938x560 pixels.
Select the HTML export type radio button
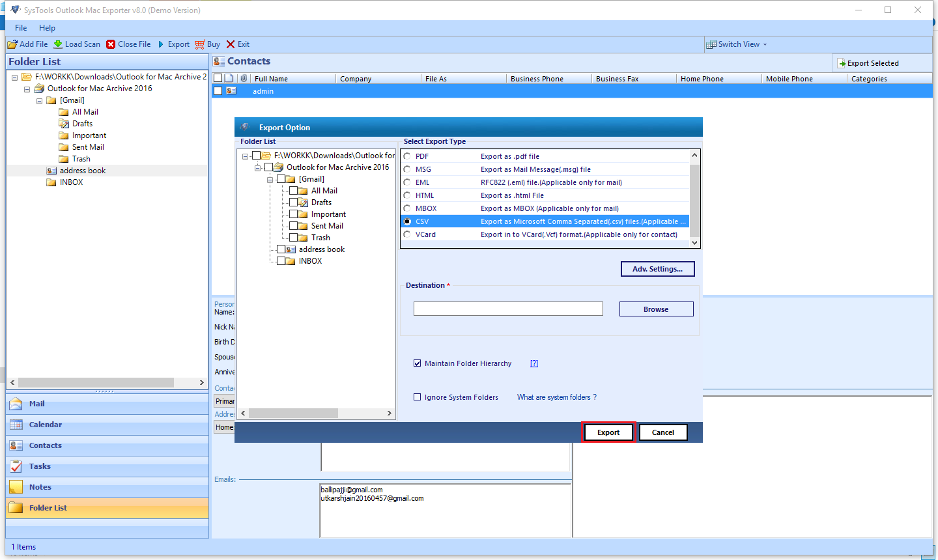[x=407, y=195]
